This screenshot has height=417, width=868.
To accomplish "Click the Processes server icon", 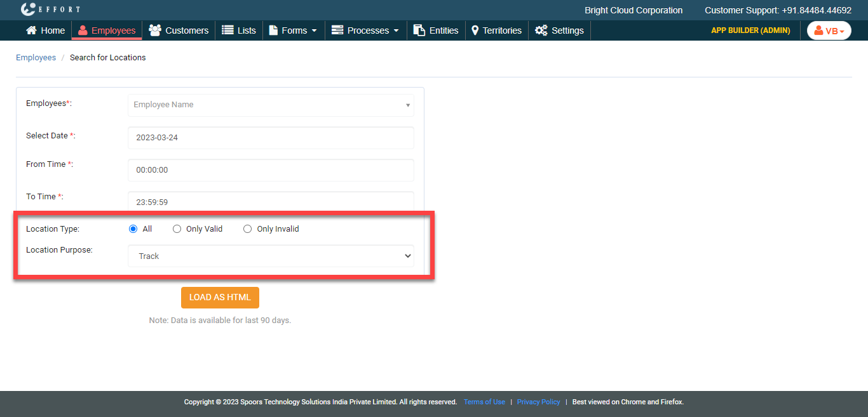I will [337, 30].
